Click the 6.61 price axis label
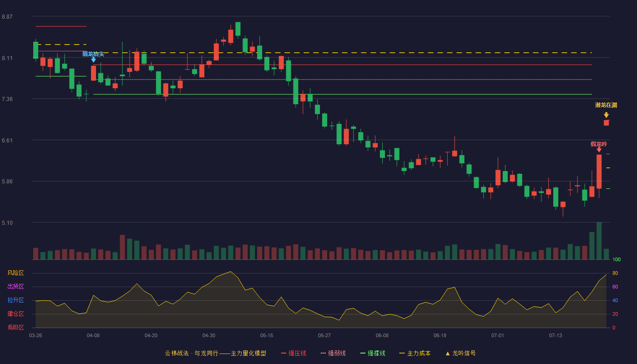This screenshot has width=637, height=364. point(7,141)
